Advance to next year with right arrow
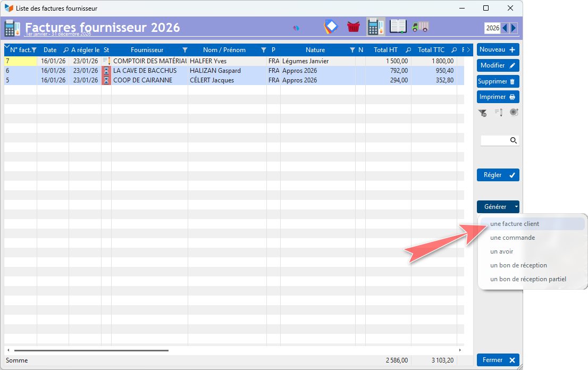 pos(513,28)
